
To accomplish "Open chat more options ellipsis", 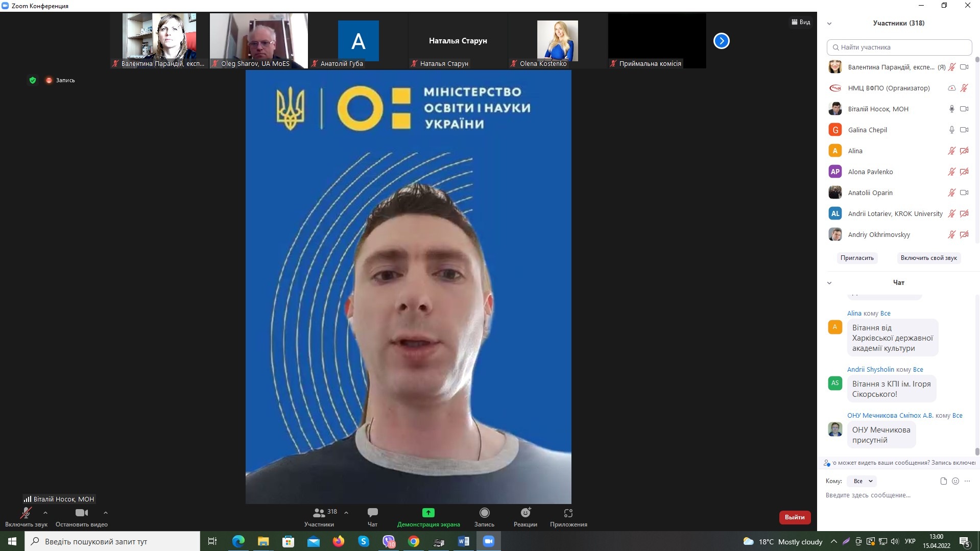I will (967, 481).
